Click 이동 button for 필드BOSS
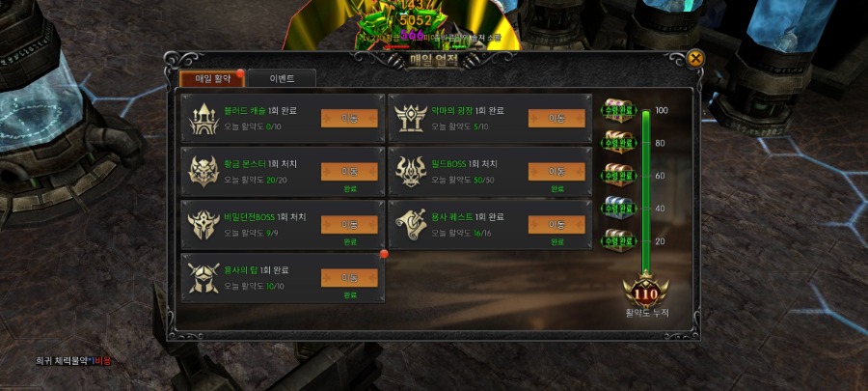The width and height of the screenshot is (868, 391). click(x=556, y=172)
